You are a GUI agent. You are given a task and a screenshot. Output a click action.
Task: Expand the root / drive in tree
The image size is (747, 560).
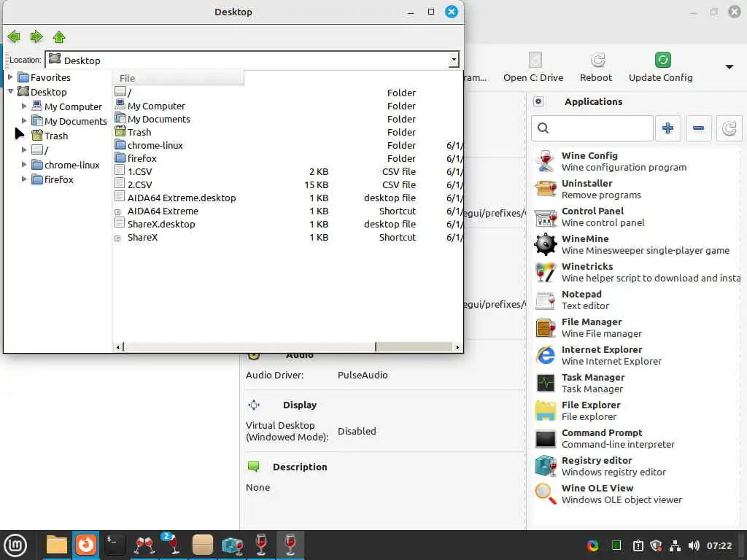(x=24, y=149)
